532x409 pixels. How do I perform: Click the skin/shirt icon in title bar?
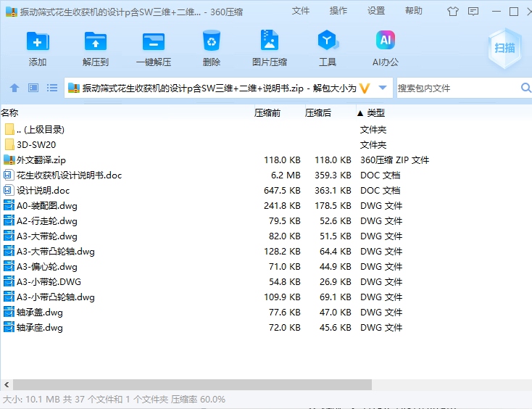point(452,12)
